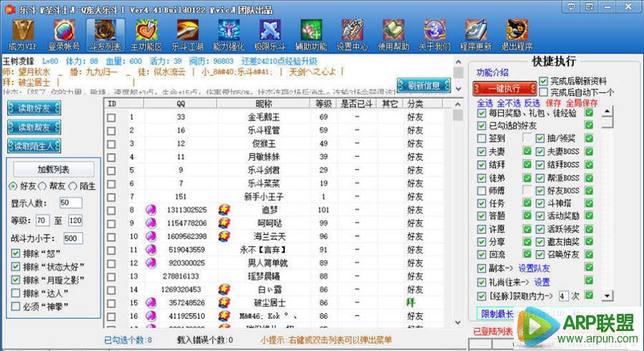Image resolution: width=644 pixels, height=351 pixels.
Task: Open the 辅助功能 toolbar icon
Action: (311, 35)
